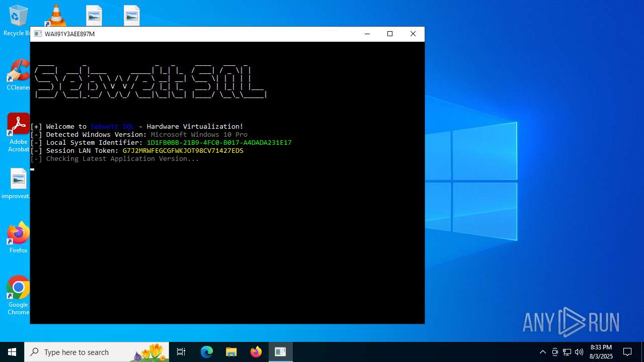The height and width of the screenshot is (362, 644).
Task: Click the console window title bar icon
Action: (38, 34)
